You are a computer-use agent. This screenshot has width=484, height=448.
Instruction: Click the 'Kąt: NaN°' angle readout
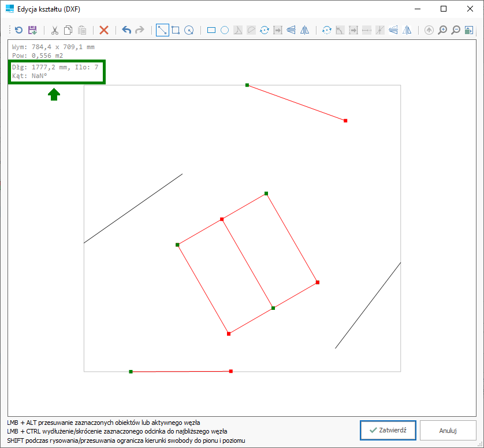[x=29, y=76]
